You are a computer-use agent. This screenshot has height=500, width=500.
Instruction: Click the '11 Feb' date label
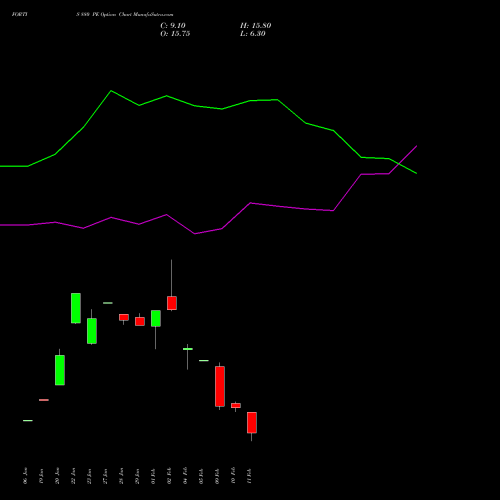(x=249, y=476)
